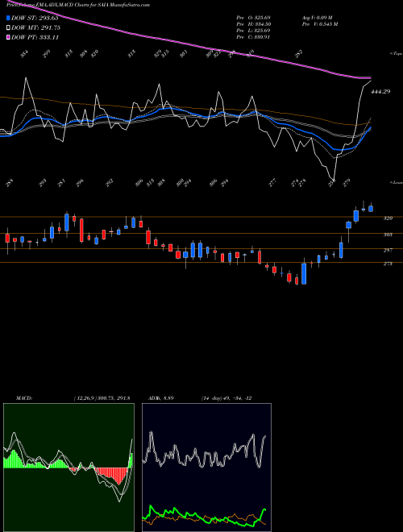Click the white DOW MT legend swatch
403x532 pixels.
(x=9, y=27)
